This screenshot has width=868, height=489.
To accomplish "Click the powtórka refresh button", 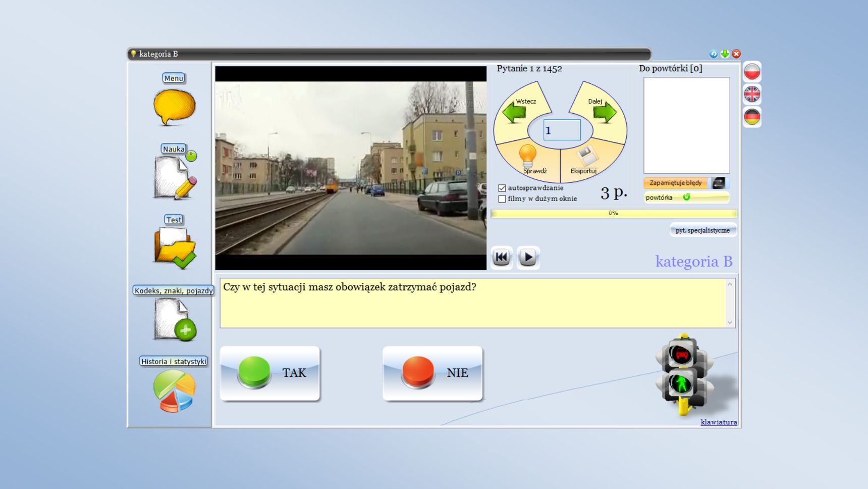I will tap(686, 198).
